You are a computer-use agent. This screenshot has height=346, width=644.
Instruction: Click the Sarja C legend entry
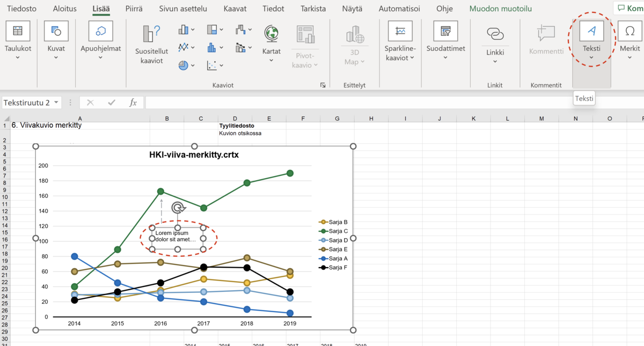tap(338, 231)
